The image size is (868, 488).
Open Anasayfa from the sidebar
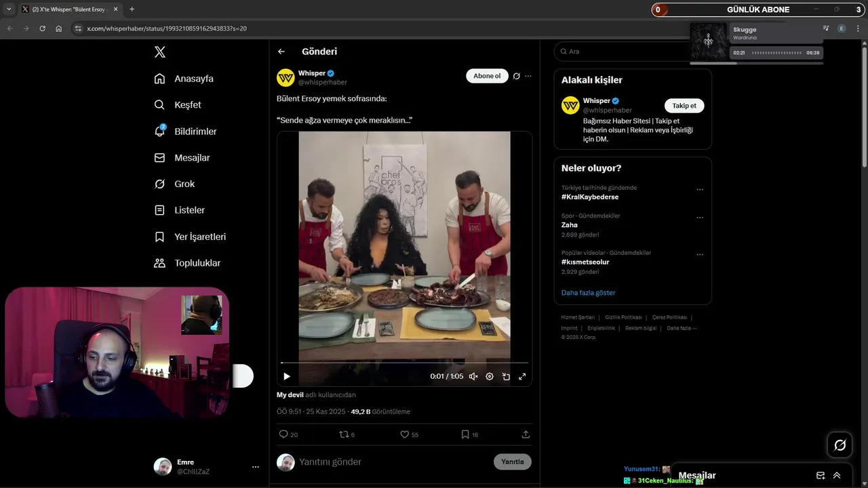pos(184,79)
